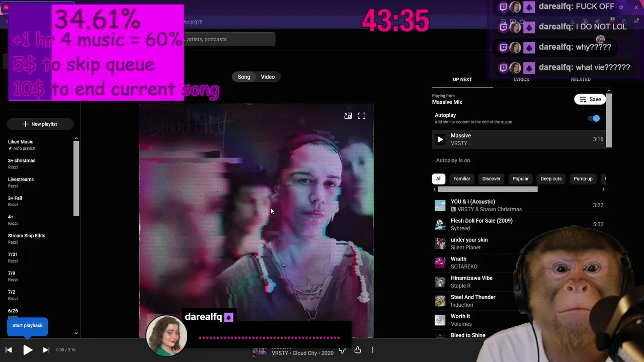The width and height of the screenshot is (644, 362).
Task: Play Massive by VRSTY in queue
Action: tap(440, 139)
